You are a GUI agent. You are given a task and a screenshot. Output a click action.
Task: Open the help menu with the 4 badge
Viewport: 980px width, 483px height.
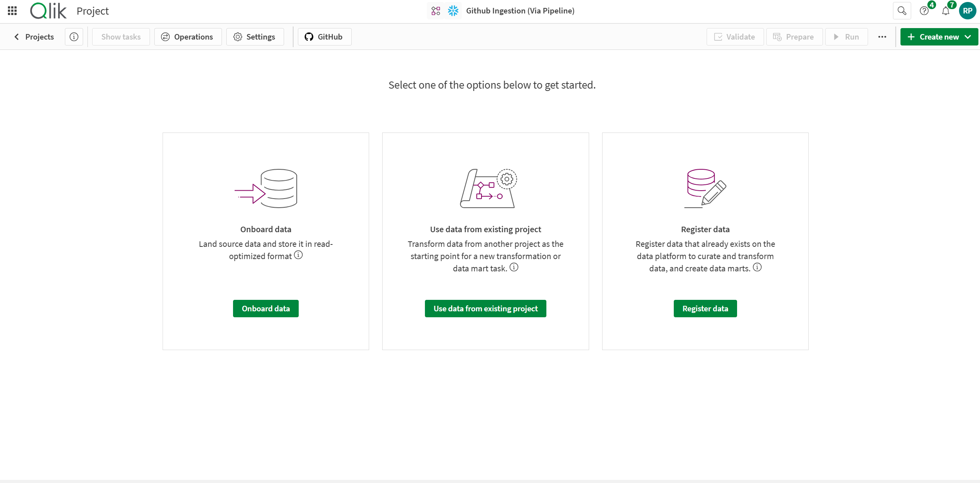coord(925,11)
